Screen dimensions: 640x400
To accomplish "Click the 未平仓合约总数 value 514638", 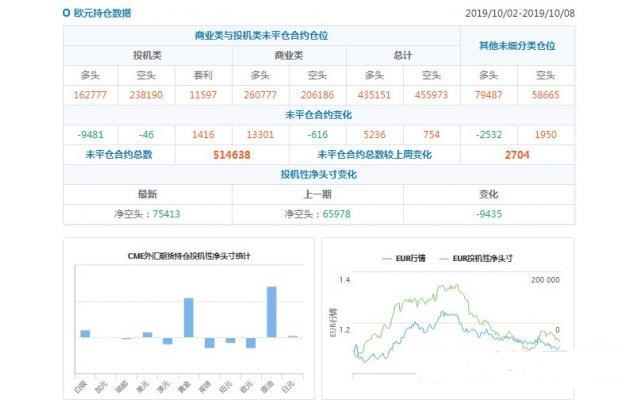I will coord(232,155).
